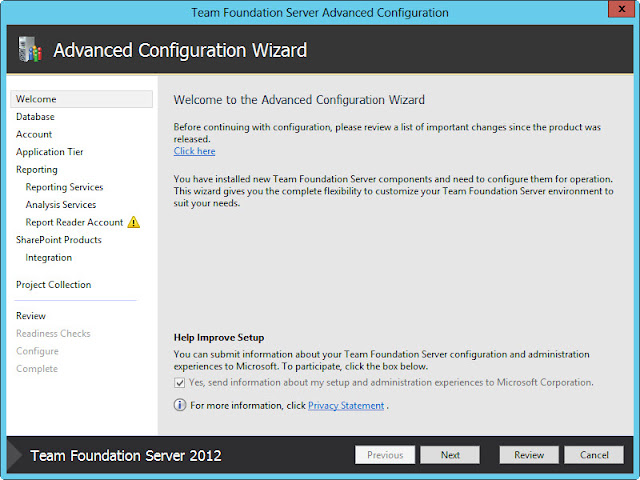Open the 'Click here' changes link
The height and width of the screenshot is (480, 640).
pos(194,151)
